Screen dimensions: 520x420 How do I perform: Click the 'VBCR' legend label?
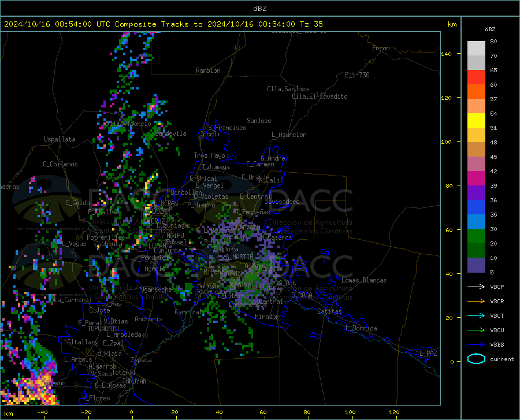point(497,302)
